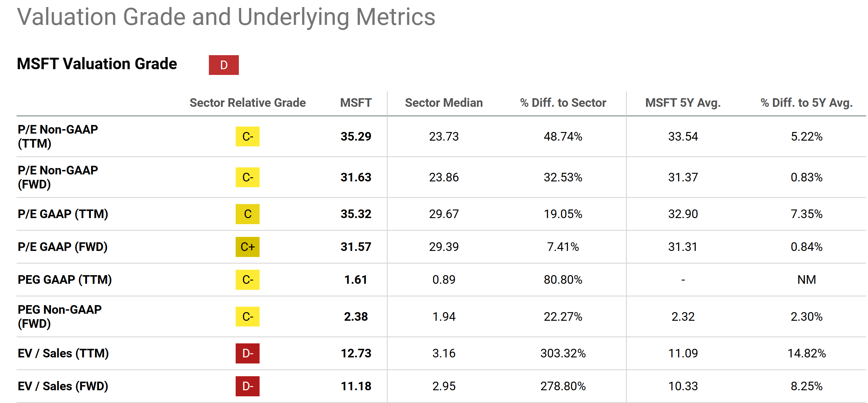Click the C- grade badge for PEG GAAP (TTM)

point(247,280)
